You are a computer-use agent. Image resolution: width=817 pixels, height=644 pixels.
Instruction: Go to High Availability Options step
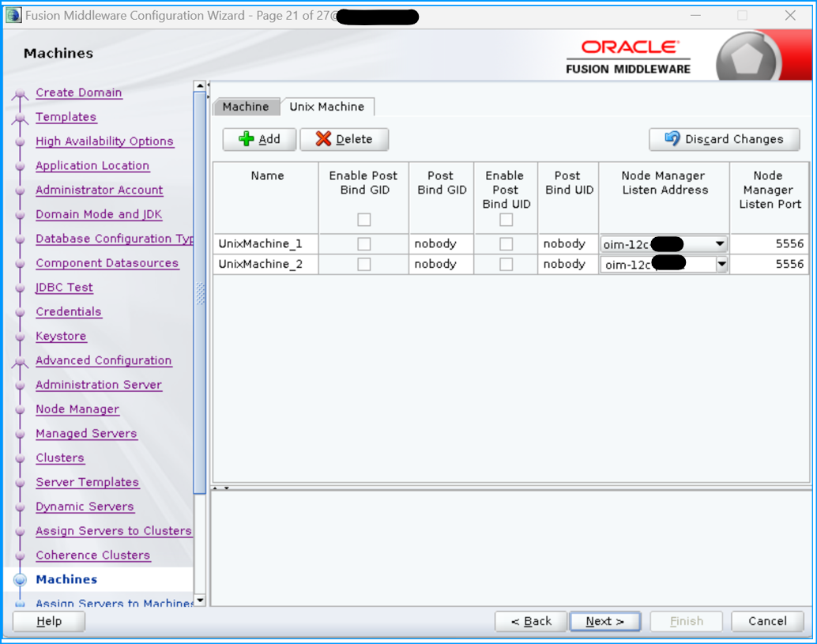click(x=104, y=141)
